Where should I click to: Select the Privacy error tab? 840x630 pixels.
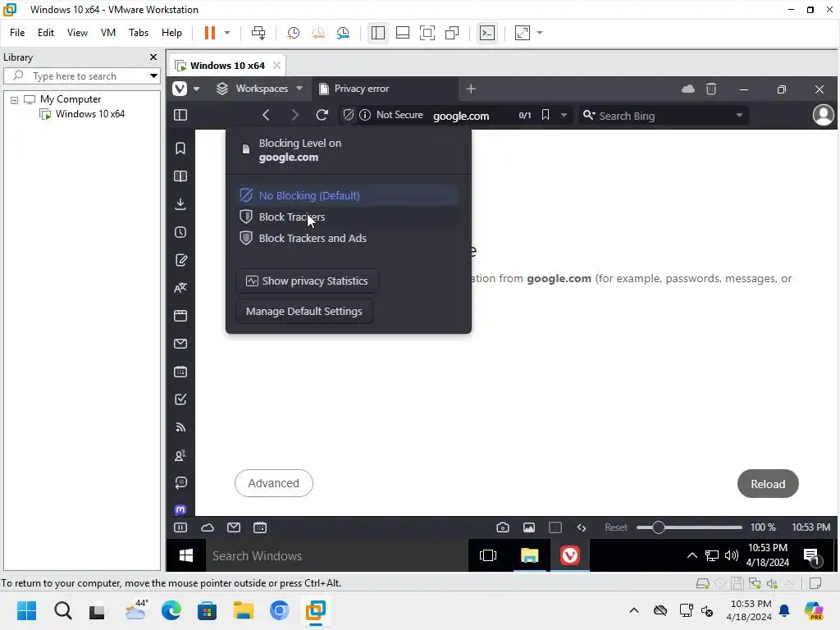pyautogui.click(x=384, y=89)
